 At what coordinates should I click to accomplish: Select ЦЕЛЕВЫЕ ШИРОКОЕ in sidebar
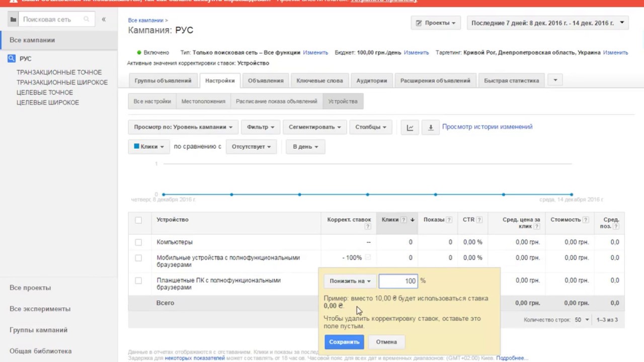[x=48, y=103]
